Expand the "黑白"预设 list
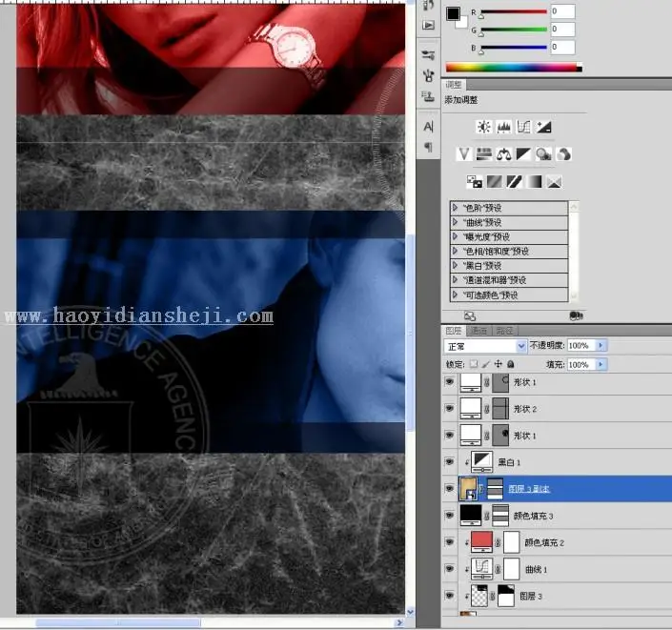Screen dimensions: 672x630 pyautogui.click(x=455, y=265)
